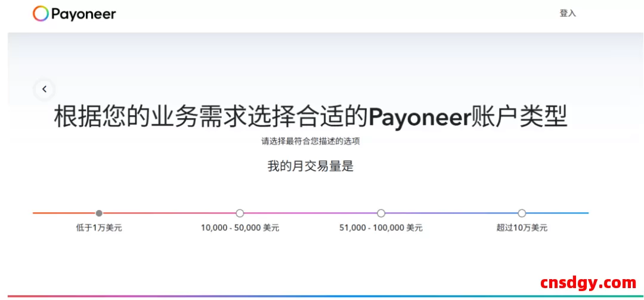Click the 我的月交易量是 heading
644x300 pixels.
click(311, 166)
